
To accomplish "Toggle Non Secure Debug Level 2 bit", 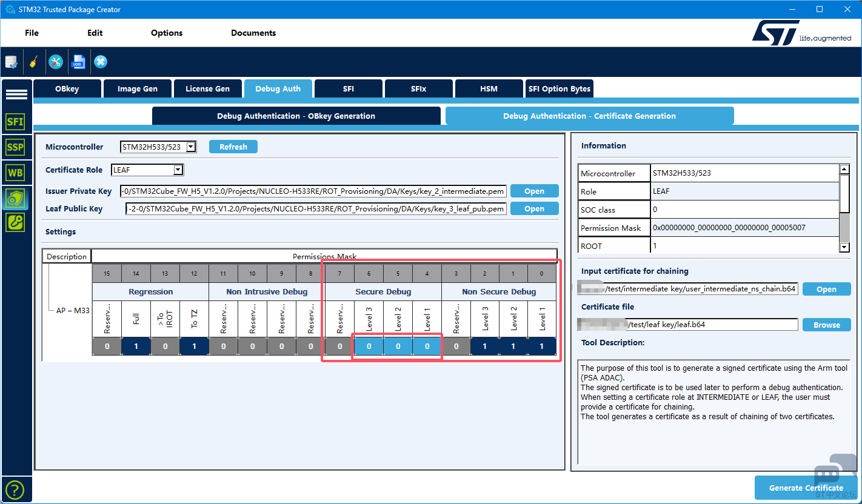I will click(x=514, y=346).
